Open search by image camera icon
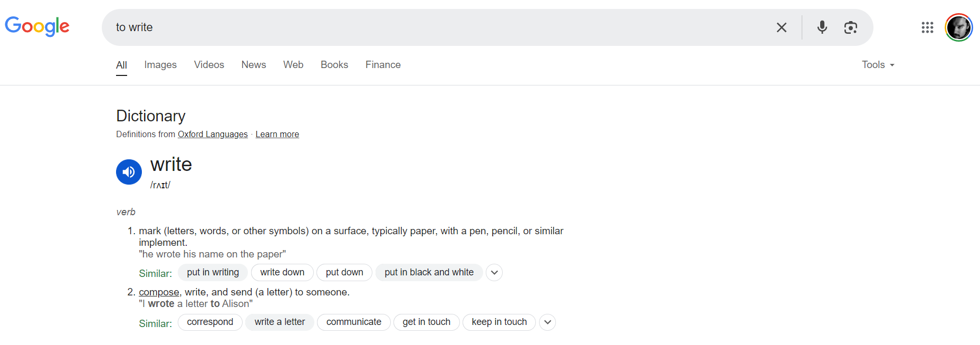 [x=850, y=27]
